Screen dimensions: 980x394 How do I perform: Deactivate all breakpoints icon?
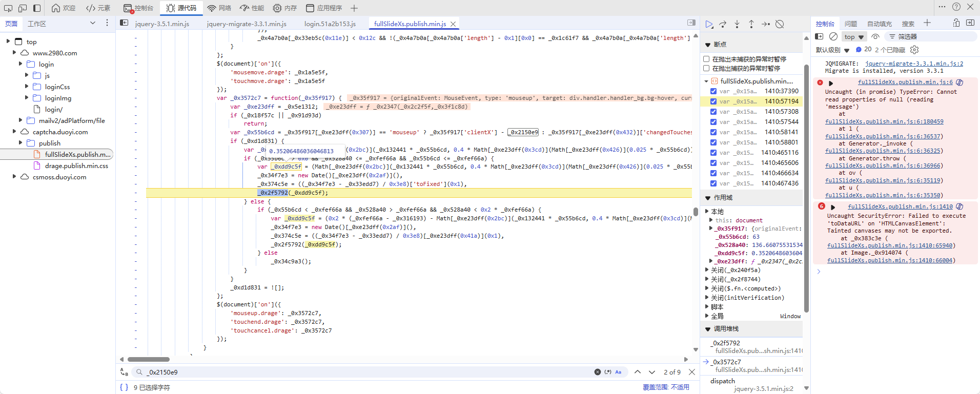click(x=780, y=24)
